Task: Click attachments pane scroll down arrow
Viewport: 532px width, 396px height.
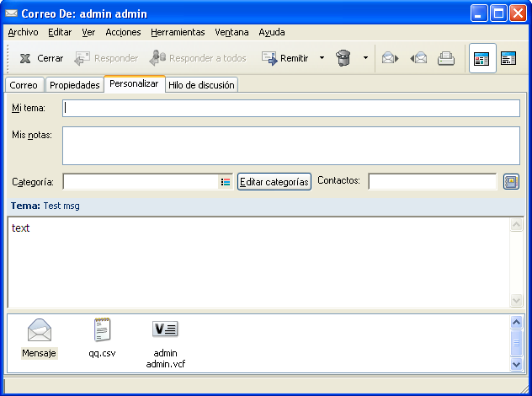Action: (516, 365)
